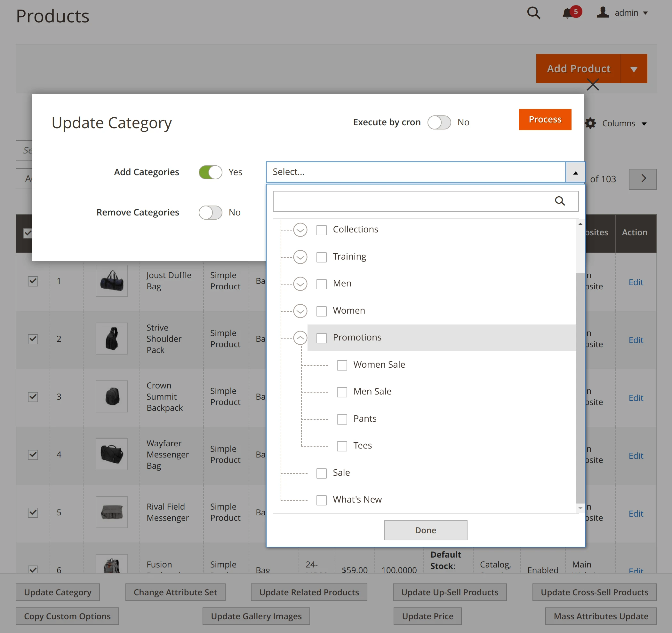Image resolution: width=672 pixels, height=633 pixels.
Task: Collapse the Promotions category chevron
Action: (x=300, y=338)
